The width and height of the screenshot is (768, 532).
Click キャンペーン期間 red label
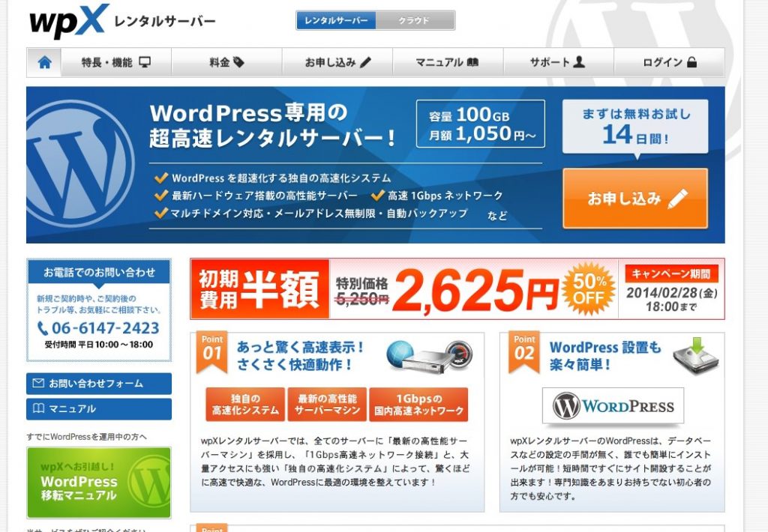tap(671, 273)
